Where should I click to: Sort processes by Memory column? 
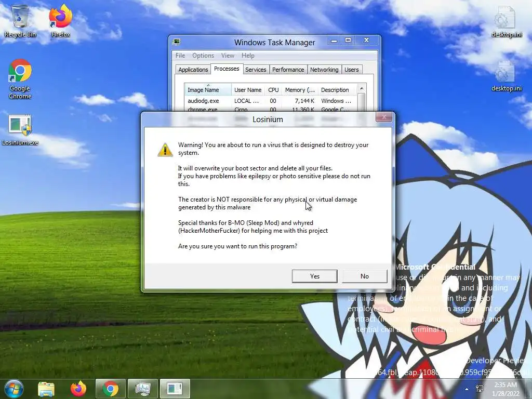click(x=300, y=90)
